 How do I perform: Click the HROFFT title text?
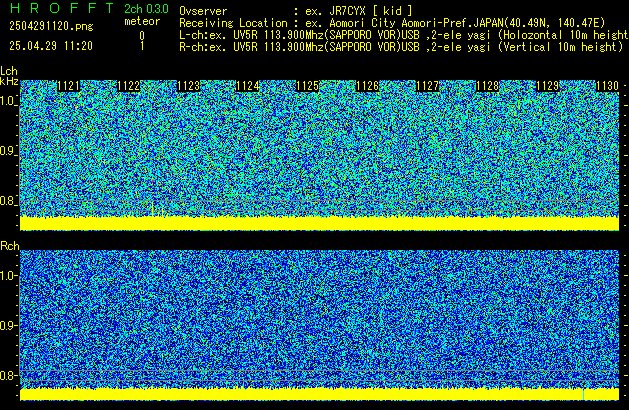pos(62,8)
